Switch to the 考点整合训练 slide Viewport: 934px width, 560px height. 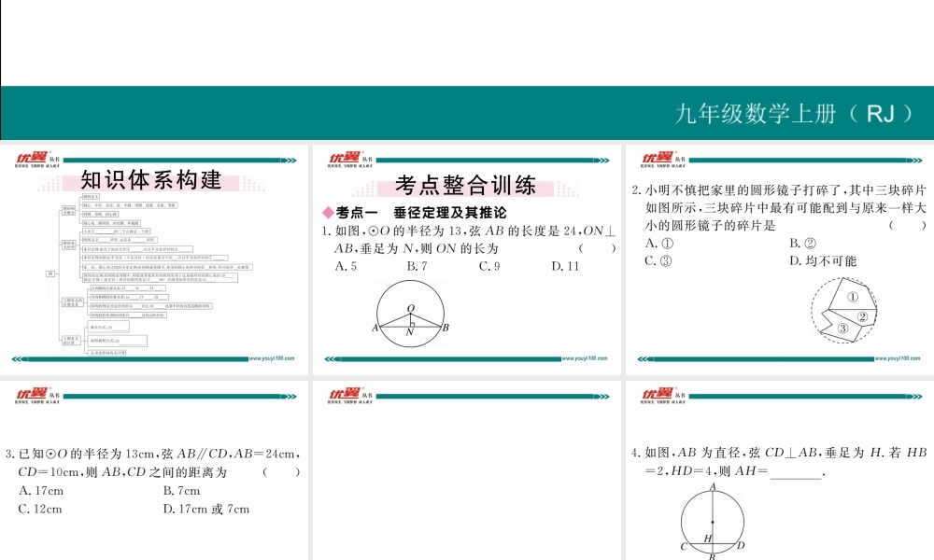coord(466,184)
